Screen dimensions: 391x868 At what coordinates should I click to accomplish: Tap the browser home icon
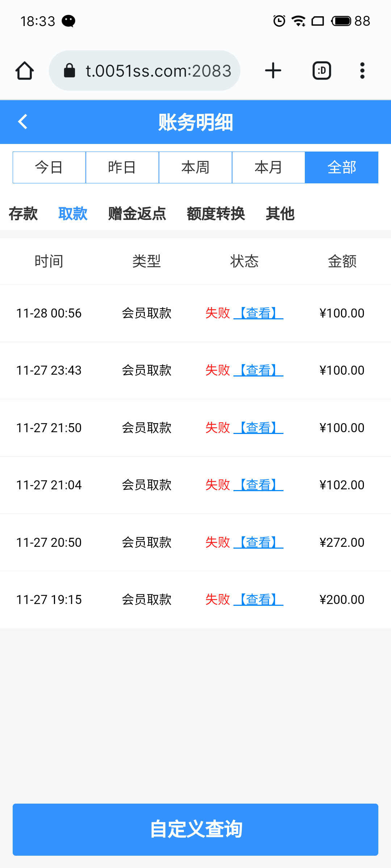(x=25, y=71)
